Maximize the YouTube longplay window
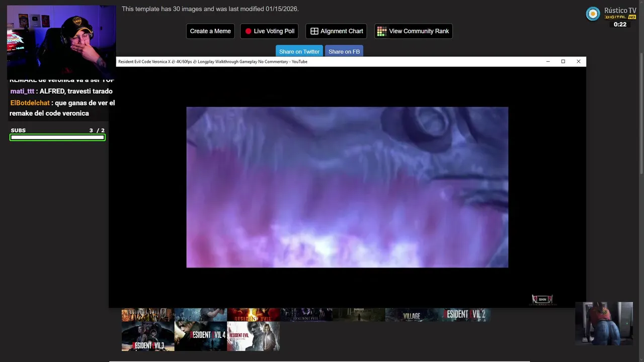The height and width of the screenshot is (362, 644). (x=563, y=61)
